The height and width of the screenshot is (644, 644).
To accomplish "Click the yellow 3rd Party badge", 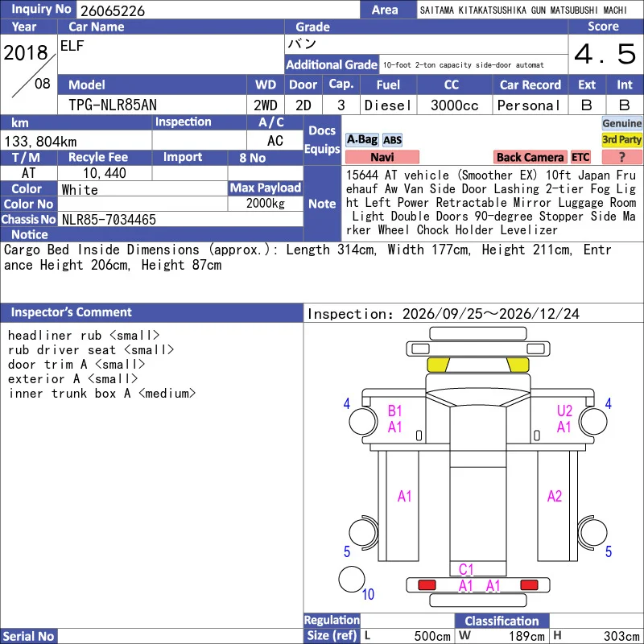I will (x=621, y=140).
